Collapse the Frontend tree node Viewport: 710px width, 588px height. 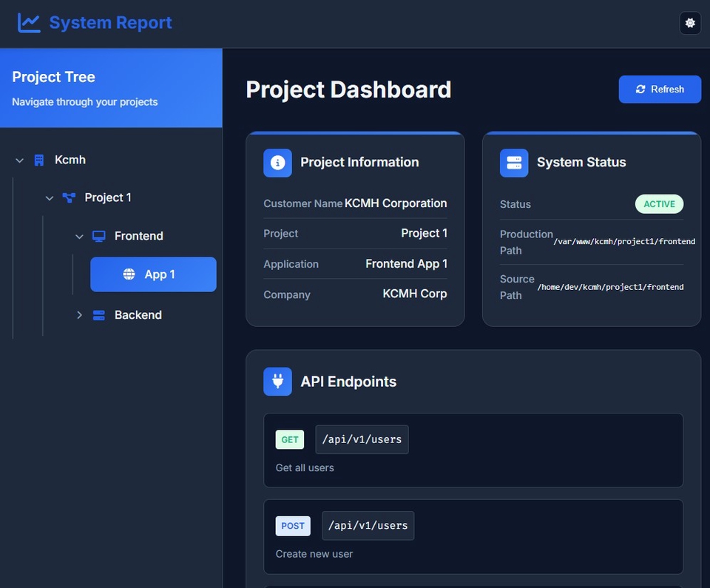79,235
